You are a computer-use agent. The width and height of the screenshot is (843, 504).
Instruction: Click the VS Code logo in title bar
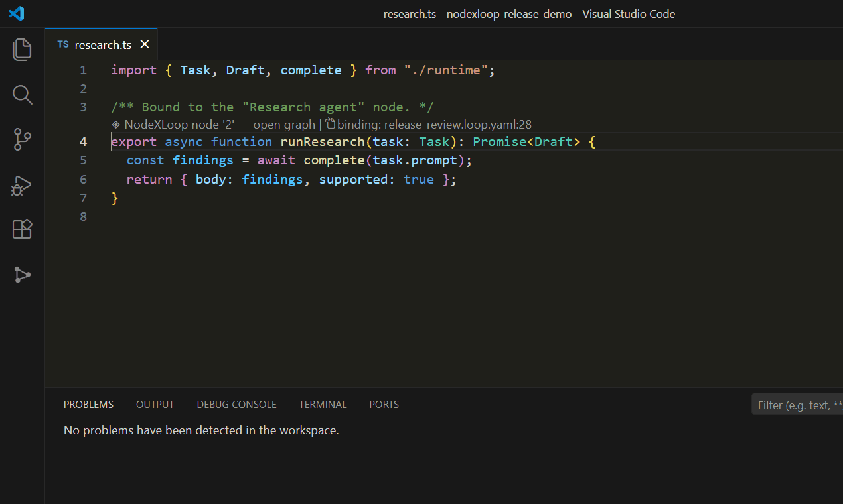pos(17,13)
